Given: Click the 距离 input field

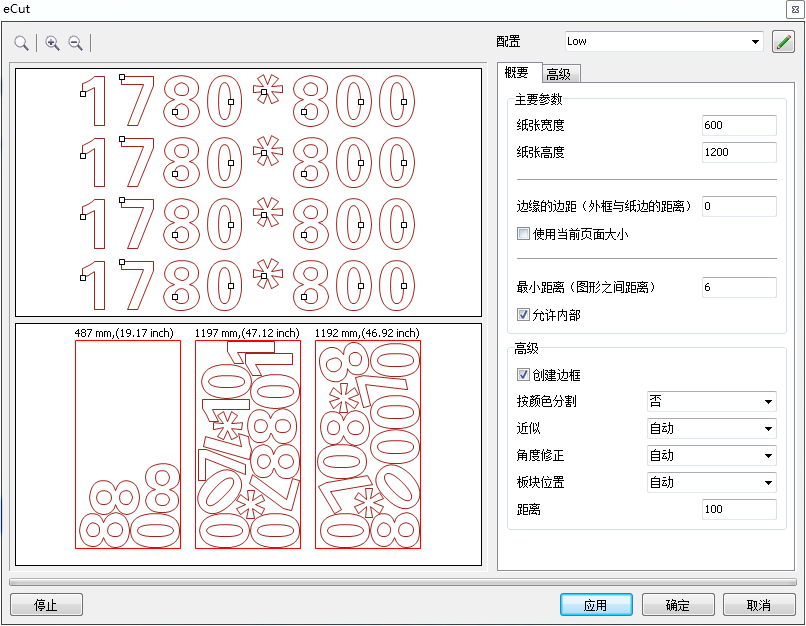Looking at the screenshot, I should pos(739,509).
